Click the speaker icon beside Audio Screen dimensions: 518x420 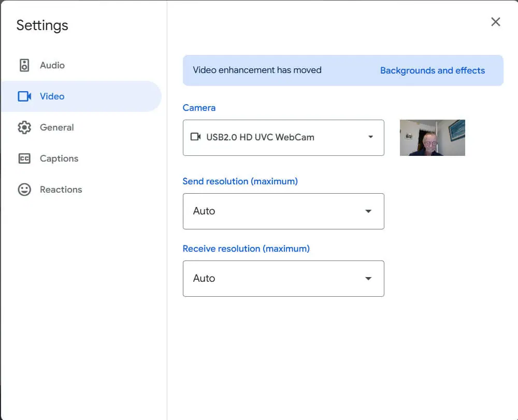[24, 65]
